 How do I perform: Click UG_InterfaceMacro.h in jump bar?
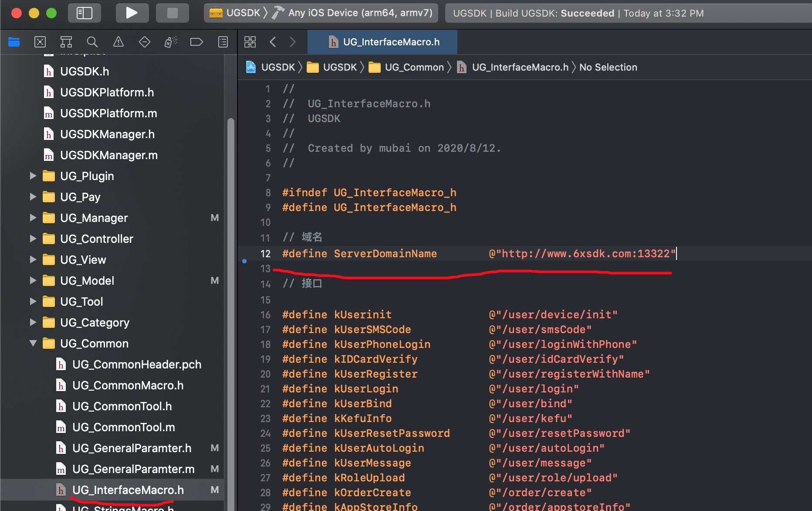513,67
